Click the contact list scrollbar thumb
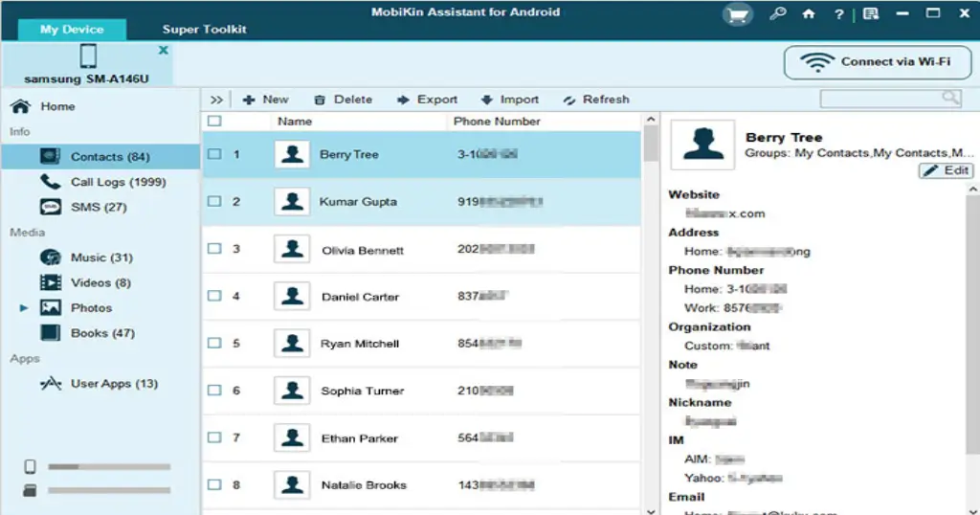Viewport: 980px width, 515px height. 651,144
